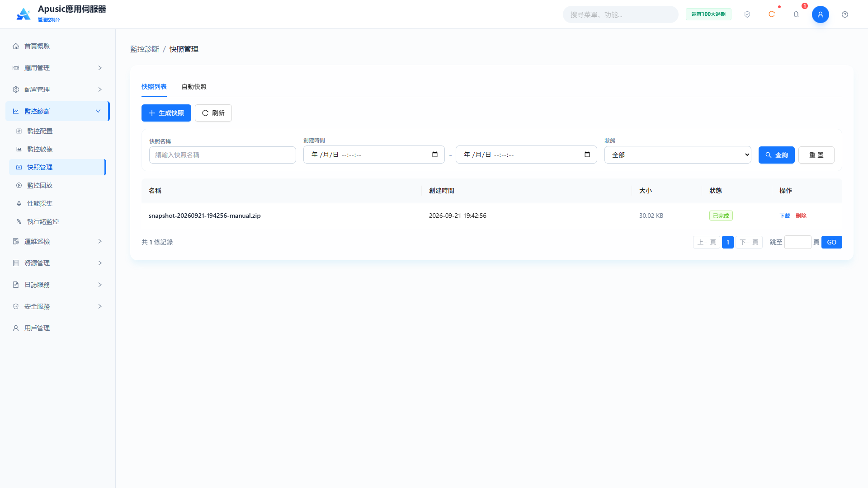Open calendar picker for start date

pos(435,155)
